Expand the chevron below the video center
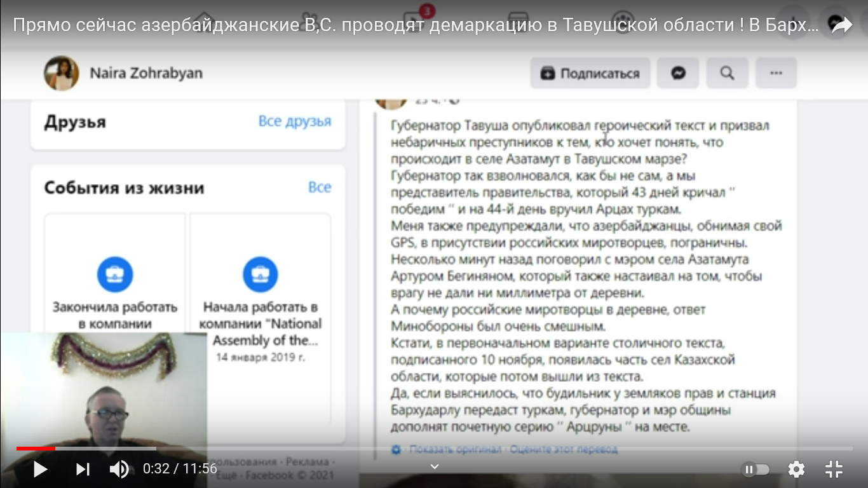 pyautogui.click(x=435, y=467)
